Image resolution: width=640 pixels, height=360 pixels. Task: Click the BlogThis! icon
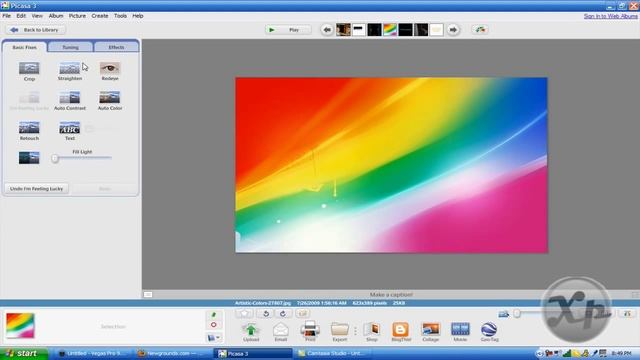401,331
